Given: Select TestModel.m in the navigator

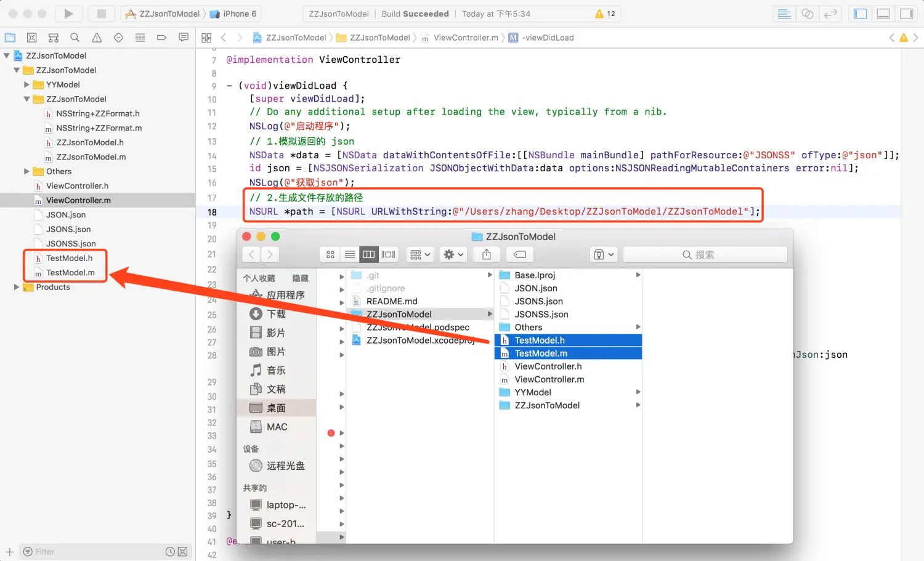Looking at the screenshot, I should [70, 273].
